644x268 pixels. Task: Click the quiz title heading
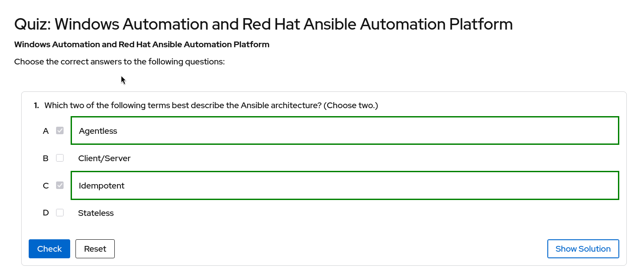pyautogui.click(x=263, y=24)
